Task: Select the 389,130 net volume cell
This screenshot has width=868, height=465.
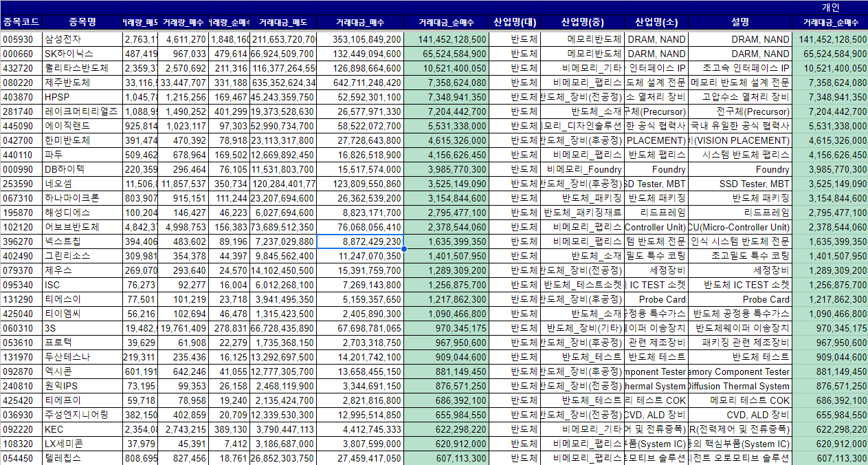Action: click(x=230, y=429)
